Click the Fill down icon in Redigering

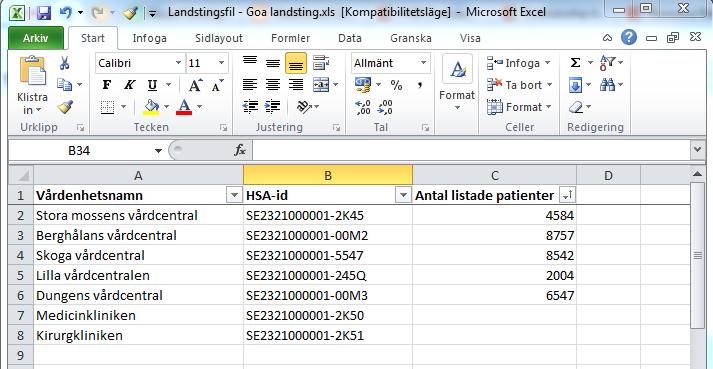coord(576,85)
